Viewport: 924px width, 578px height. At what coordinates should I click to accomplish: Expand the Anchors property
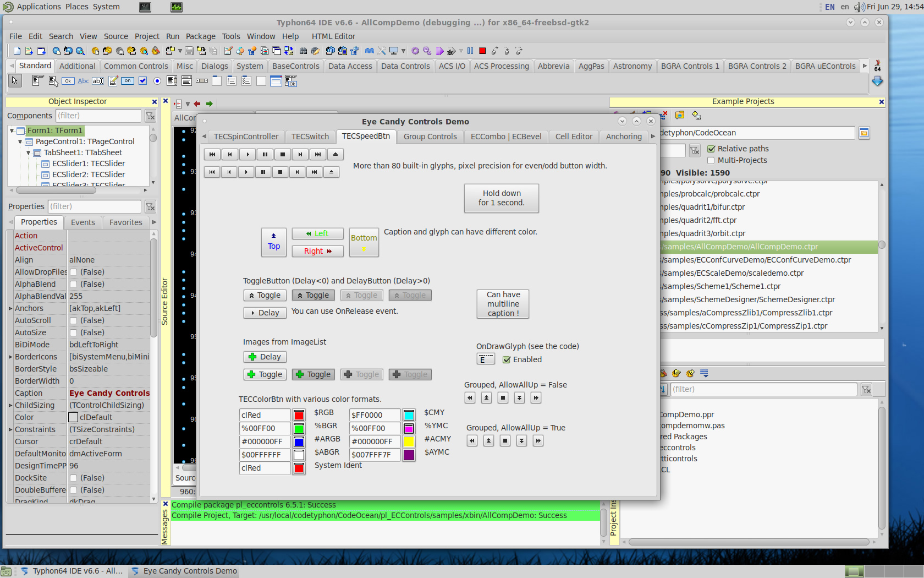click(x=10, y=308)
